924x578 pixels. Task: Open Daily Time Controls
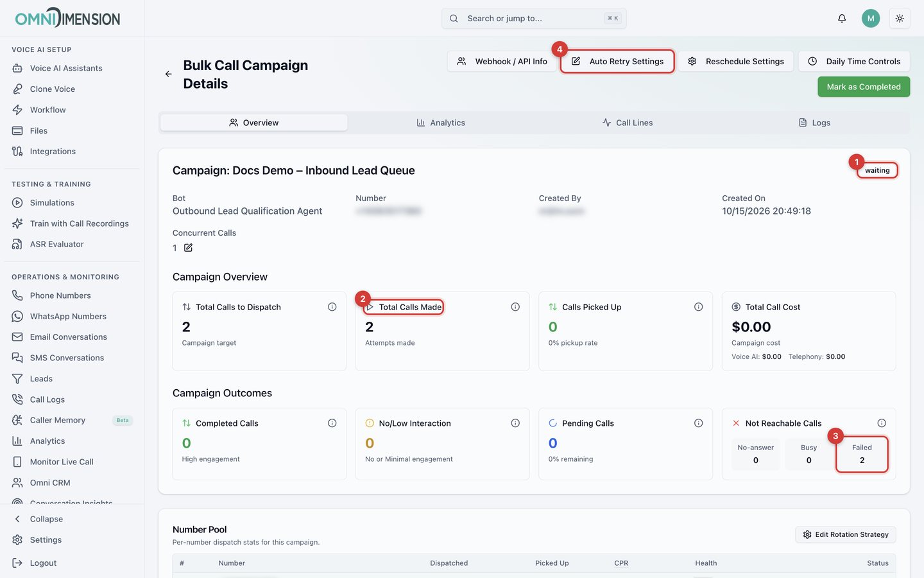pyautogui.click(x=854, y=62)
